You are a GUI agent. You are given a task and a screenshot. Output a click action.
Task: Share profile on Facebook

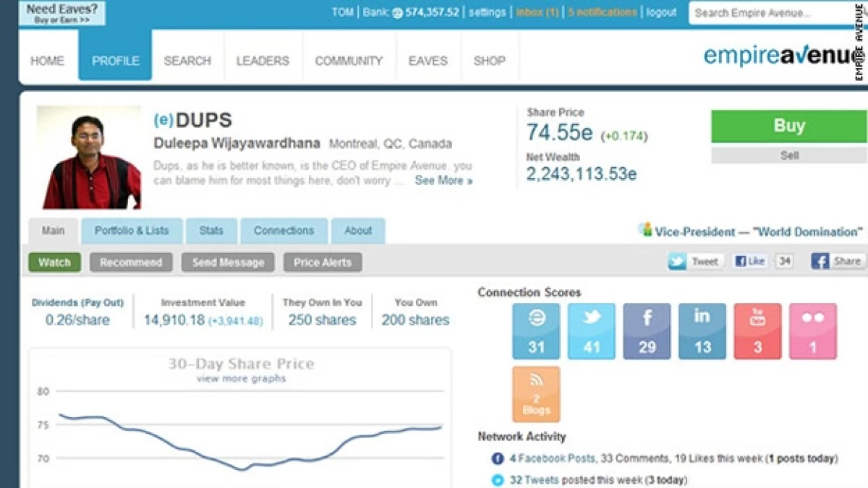click(x=837, y=262)
